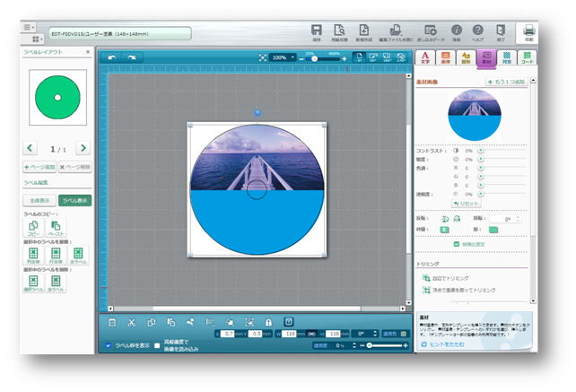Image resolution: width=576 pixels, height=392 pixels.
Task: Toggle the ラベル枠を表示 checkbox
Action: tap(108, 345)
